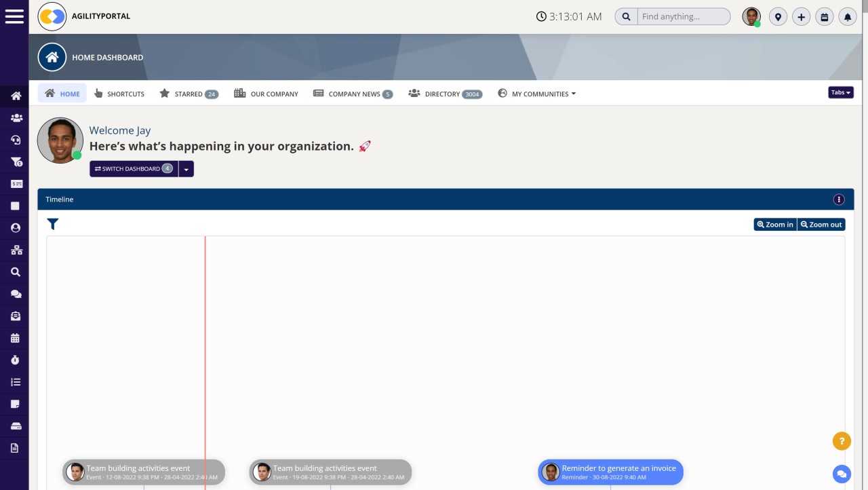Open the notifications bell icon
This screenshot has width=868, height=490.
(x=847, y=16)
